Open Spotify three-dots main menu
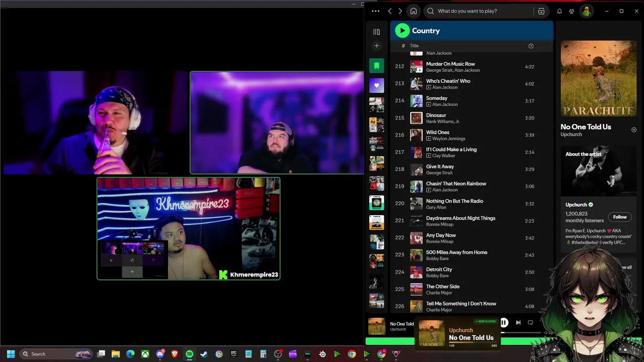 point(375,11)
